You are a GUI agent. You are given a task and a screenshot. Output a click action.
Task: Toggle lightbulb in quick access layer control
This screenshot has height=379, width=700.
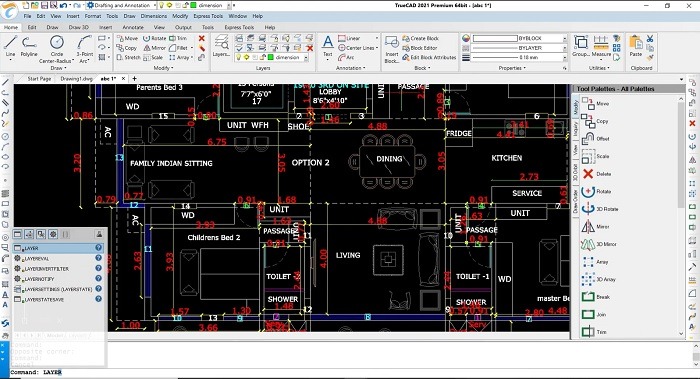(x=161, y=5)
